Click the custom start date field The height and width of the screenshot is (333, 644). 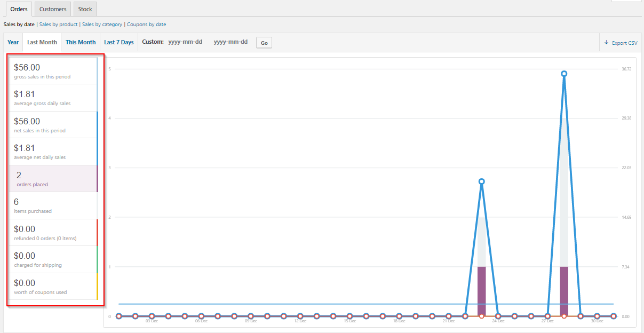(x=185, y=42)
